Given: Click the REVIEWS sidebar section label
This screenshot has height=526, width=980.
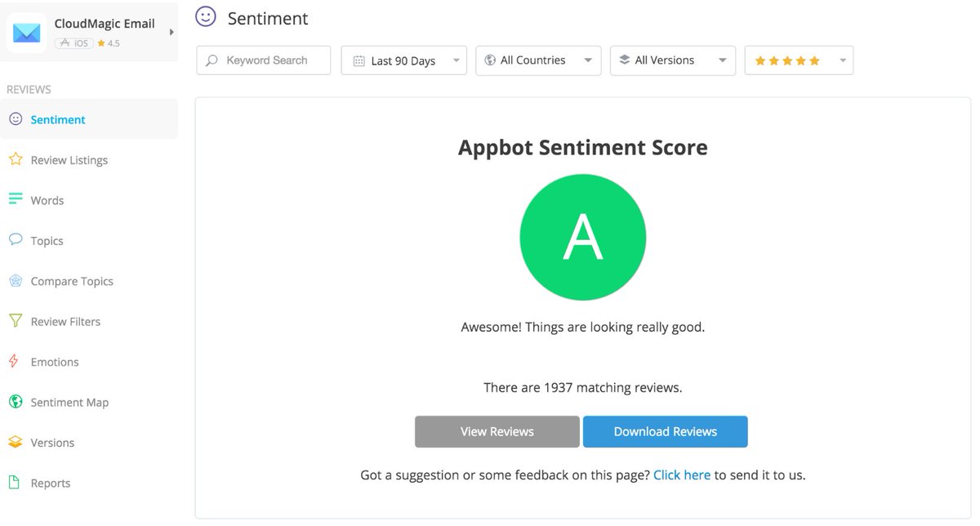Looking at the screenshot, I should 29,89.
